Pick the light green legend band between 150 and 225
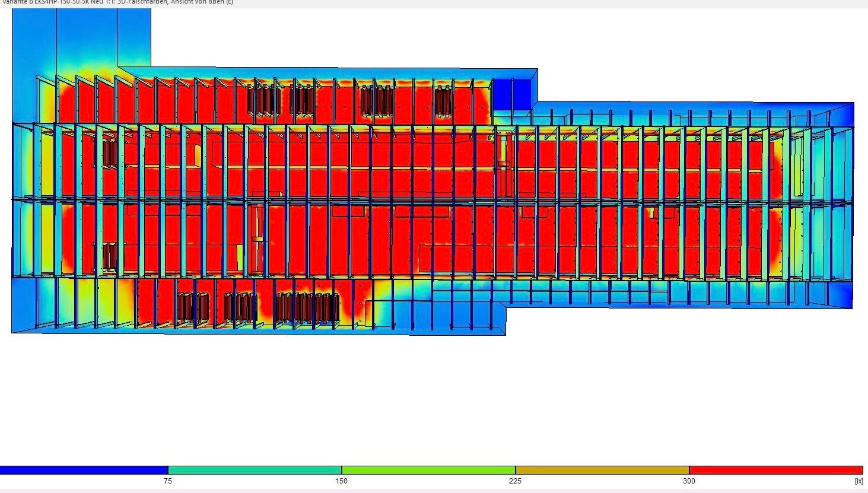The image size is (868, 493). click(x=428, y=470)
